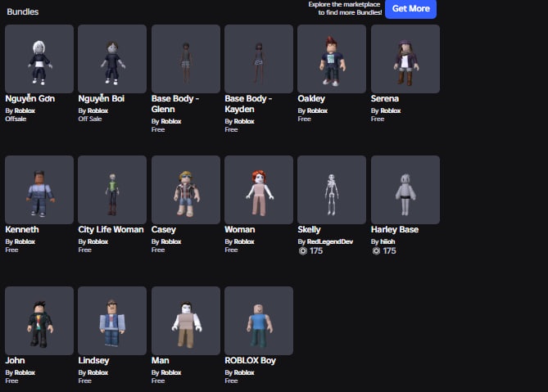This screenshot has height=392, width=548.
Task: Select the Harley Base thumbnail
Action: pos(405,190)
